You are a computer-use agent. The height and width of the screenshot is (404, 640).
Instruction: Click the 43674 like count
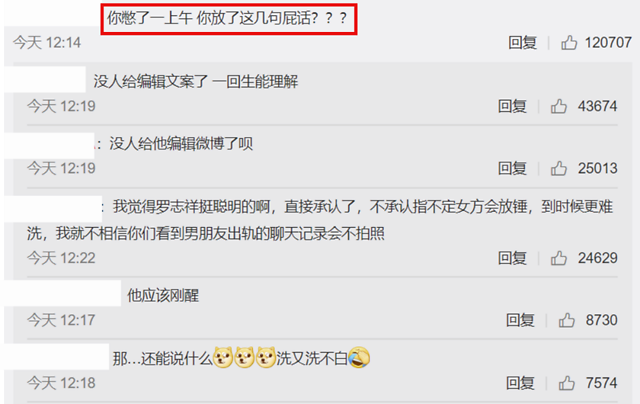[597, 106]
